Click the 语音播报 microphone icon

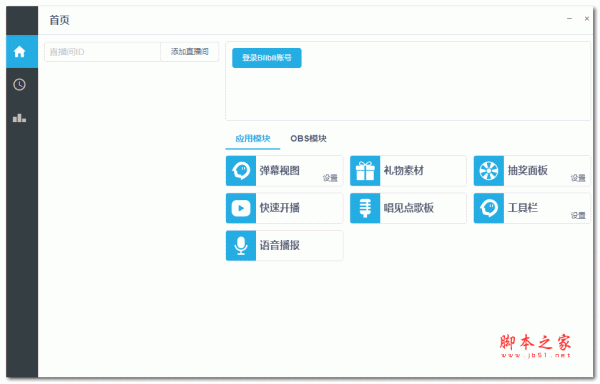tap(241, 246)
